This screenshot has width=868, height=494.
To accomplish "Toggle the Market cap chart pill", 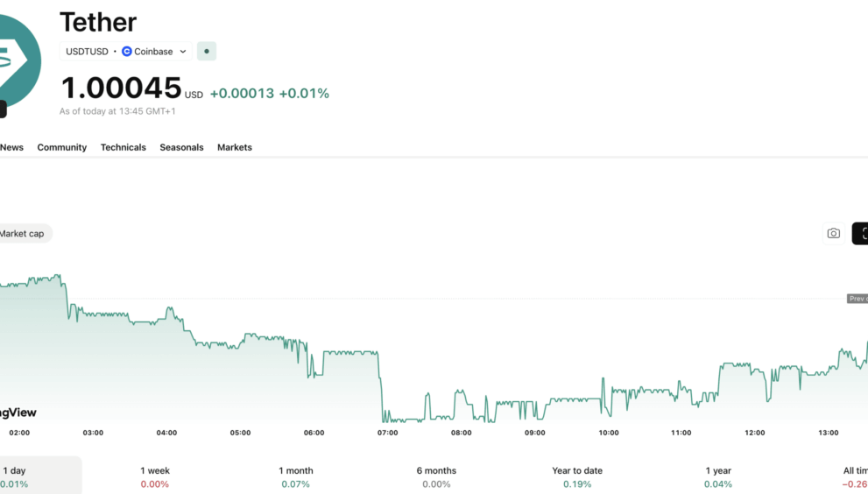I will [23, 234].
